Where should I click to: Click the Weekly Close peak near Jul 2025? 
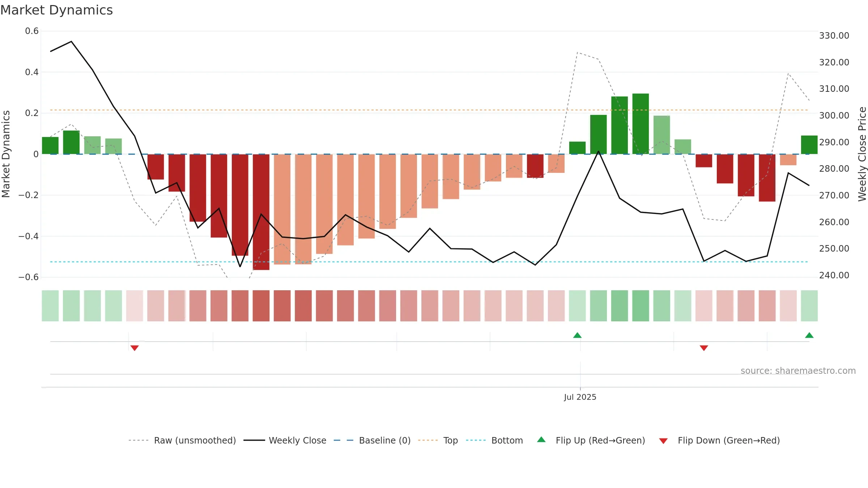[599, 151]
